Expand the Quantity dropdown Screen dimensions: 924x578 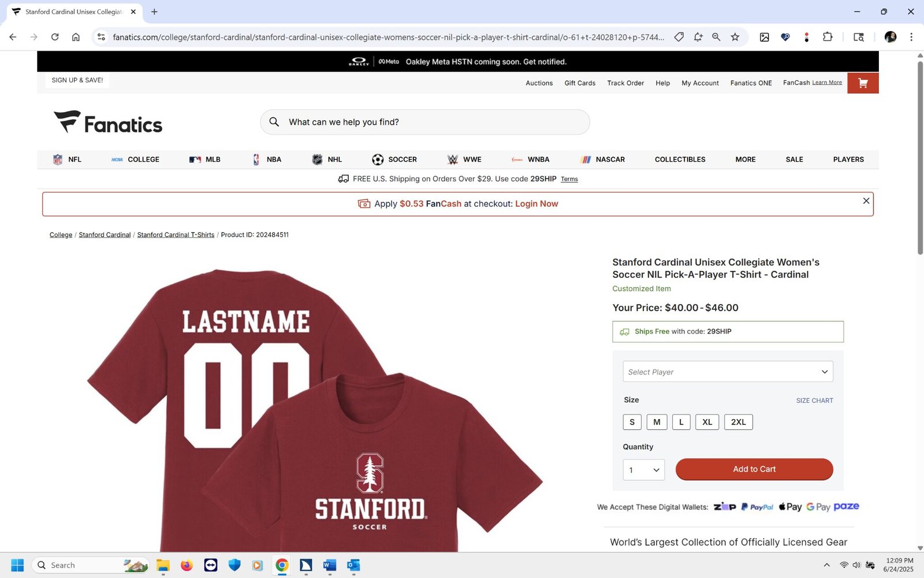coord(643,470)
